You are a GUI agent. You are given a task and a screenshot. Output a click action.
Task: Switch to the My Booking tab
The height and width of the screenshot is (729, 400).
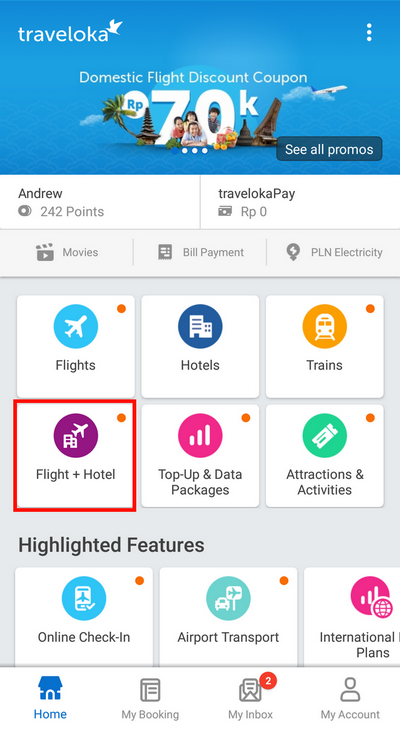coord(150,698)
